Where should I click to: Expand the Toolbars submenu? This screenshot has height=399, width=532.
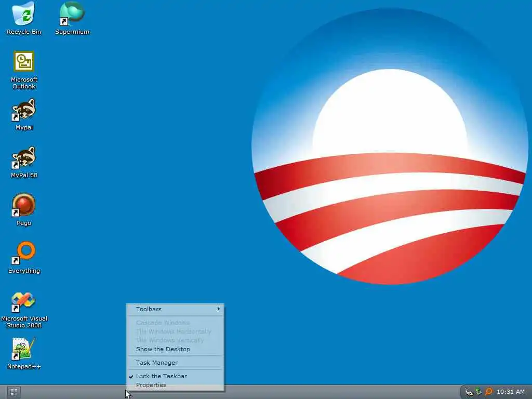tap(175, 309)
